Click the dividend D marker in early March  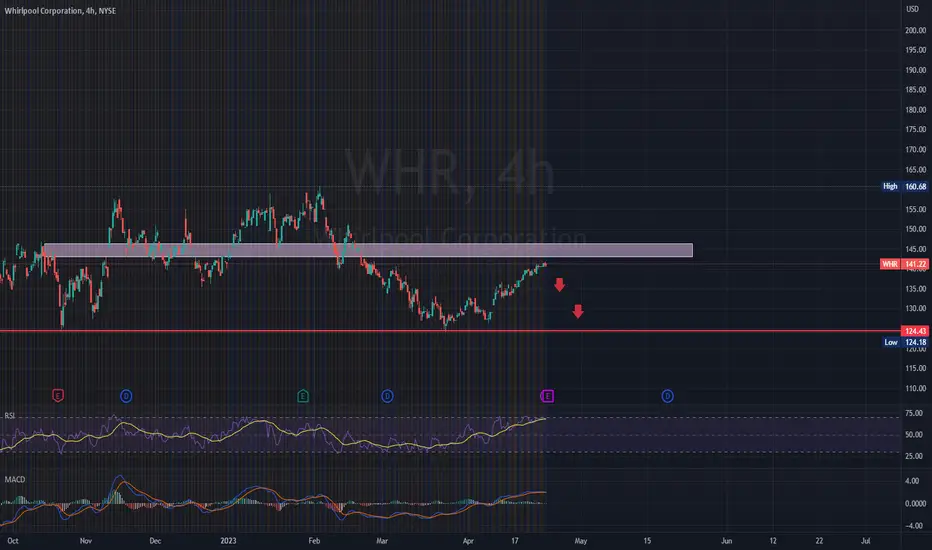(x=387, y=396)
